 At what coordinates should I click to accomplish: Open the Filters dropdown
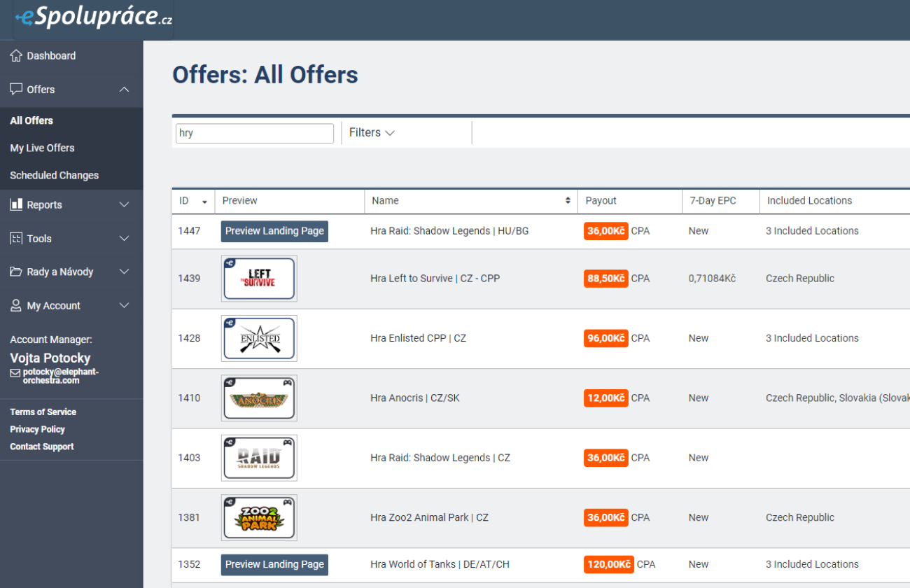[372, 133]
